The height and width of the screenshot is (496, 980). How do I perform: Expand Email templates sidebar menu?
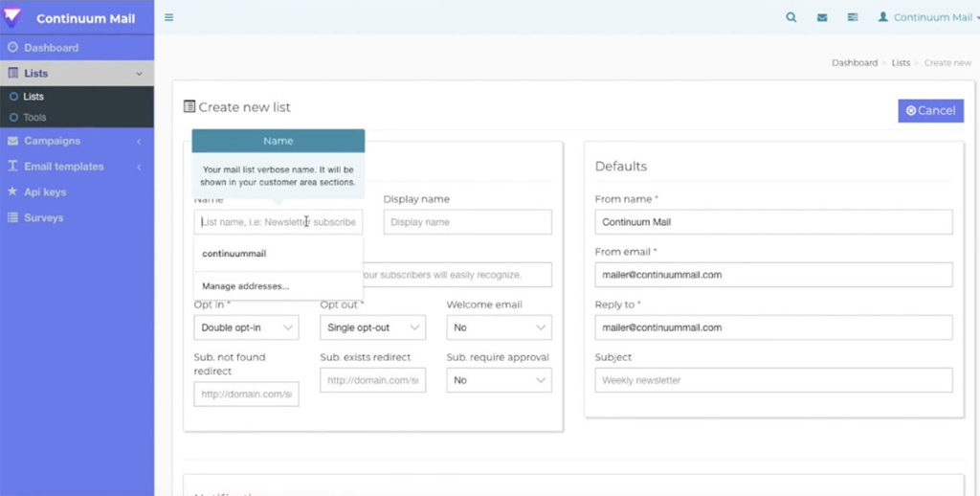point(77,167)
